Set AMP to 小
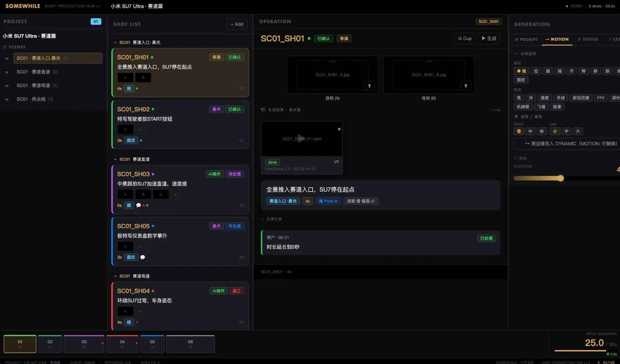This screenshot has height=364, width=620. [x=555, y=131]
